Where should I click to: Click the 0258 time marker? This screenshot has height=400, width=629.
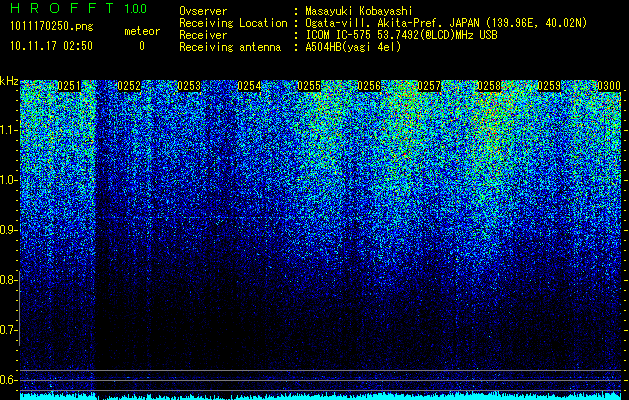pos(489,86)
